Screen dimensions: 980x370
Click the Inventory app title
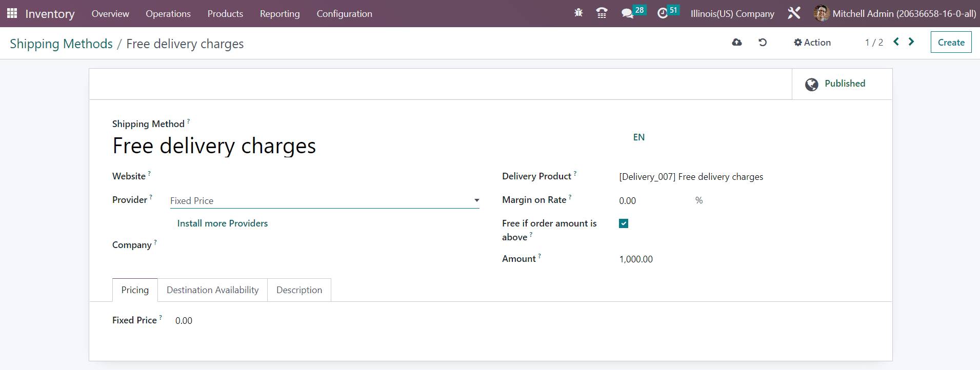coord(50,14)
